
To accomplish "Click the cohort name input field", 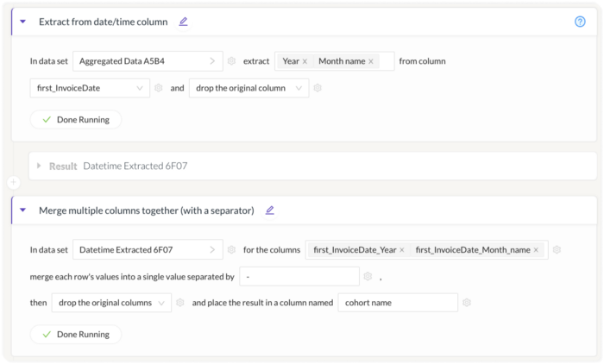I will click(398, 303).
